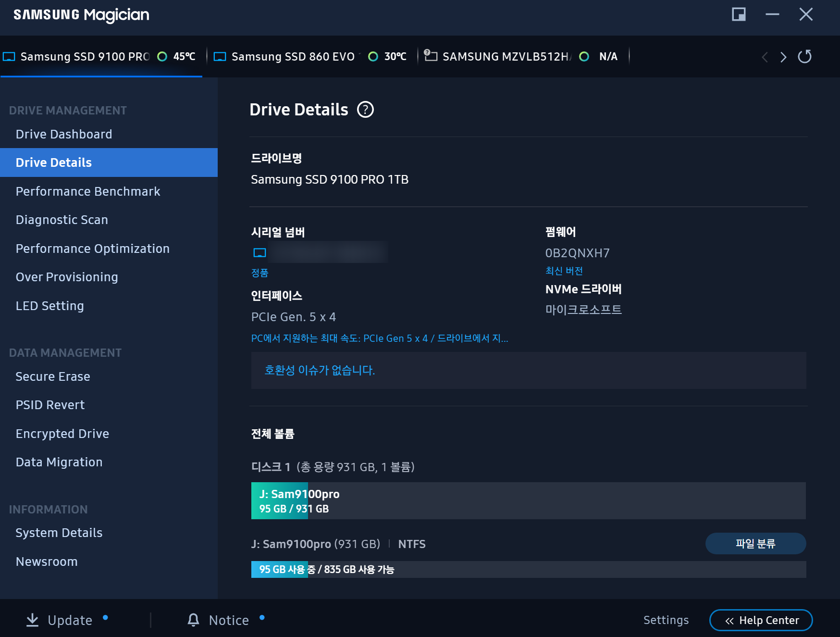
Task: Switch to the SAMSUNG MZVLB512H drive tab
Action: [523, 57]
